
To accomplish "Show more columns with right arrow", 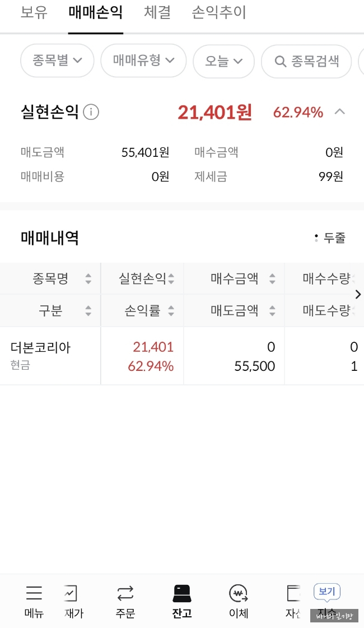I will coord(358,294).
